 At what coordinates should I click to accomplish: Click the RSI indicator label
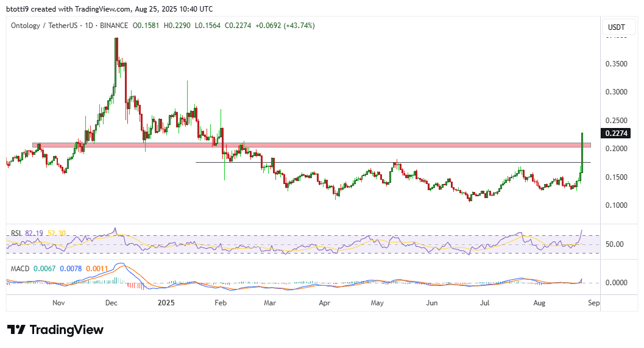click(16, 233)
